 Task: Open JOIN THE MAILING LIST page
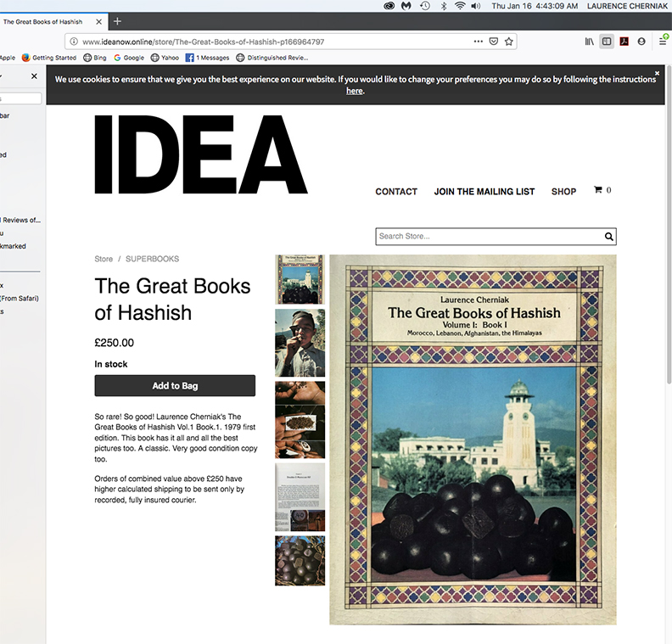coord(484,192)
